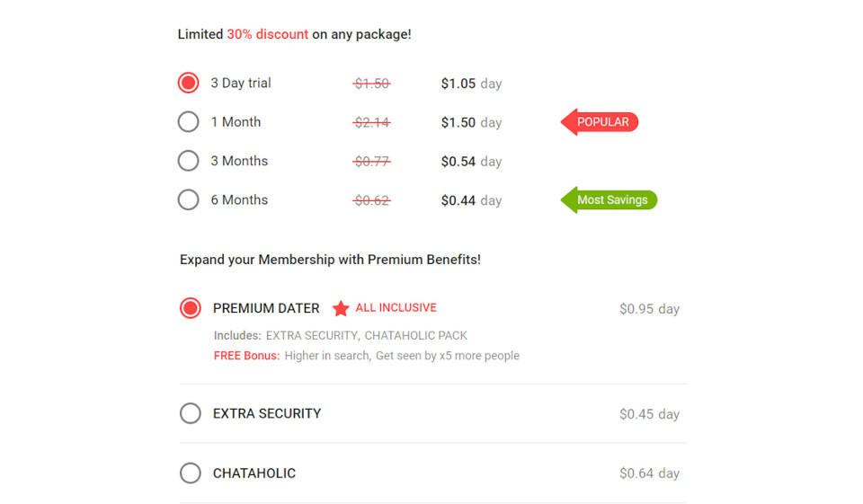Screen dimensions: 863x504
Task: Choose the CHATAHOLIC add-on radio button
Action: click(191, 473)
